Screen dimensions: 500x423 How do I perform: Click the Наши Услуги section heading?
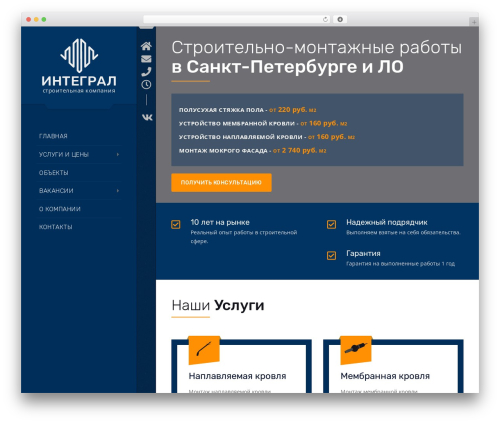[x=218, y=305]
